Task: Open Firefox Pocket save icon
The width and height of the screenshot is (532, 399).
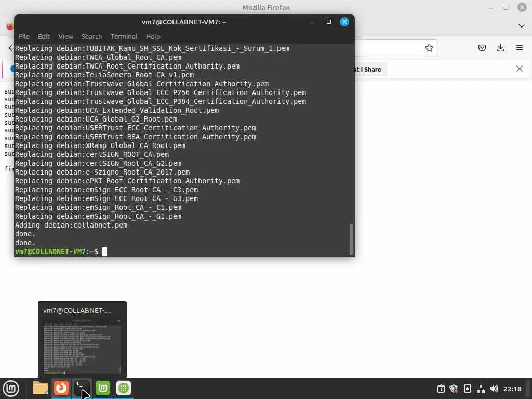Action: pos(482,48)
